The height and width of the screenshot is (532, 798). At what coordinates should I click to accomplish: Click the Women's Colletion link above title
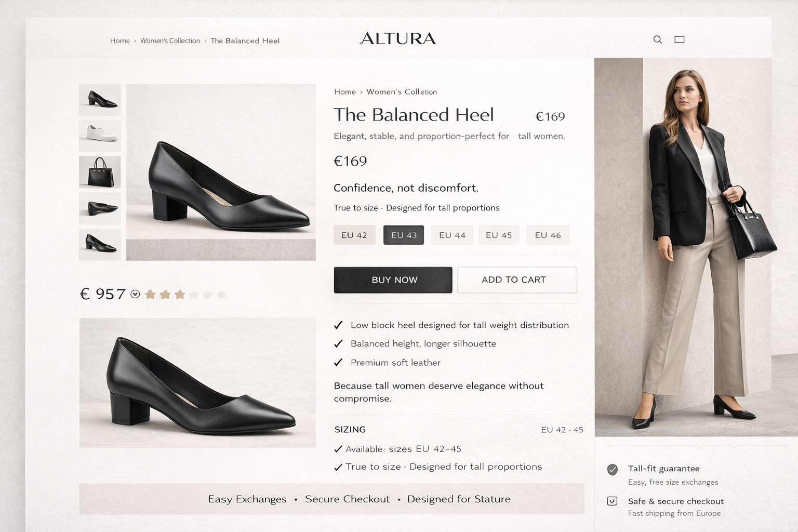pyautogui.click(x=402, y=92)
